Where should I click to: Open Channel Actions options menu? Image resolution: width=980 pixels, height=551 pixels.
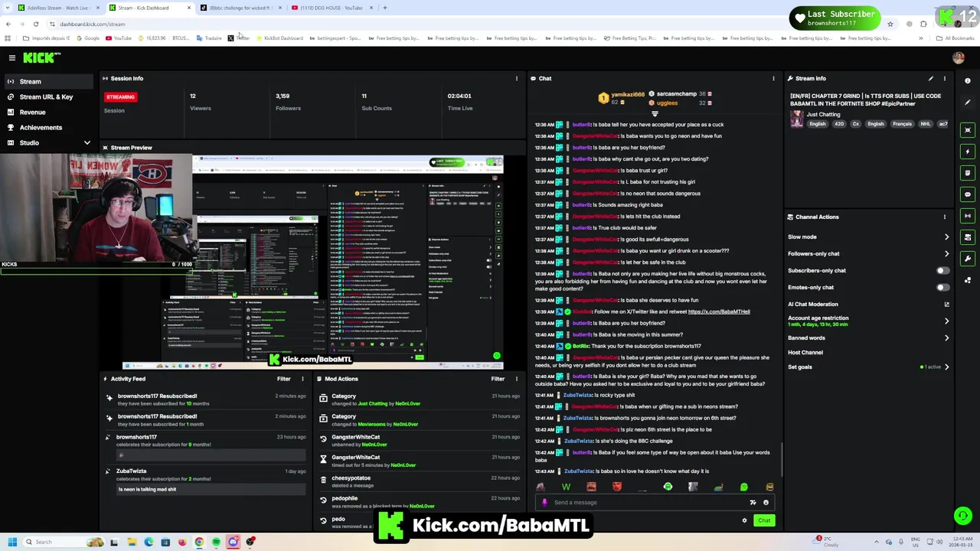(944, 217)
